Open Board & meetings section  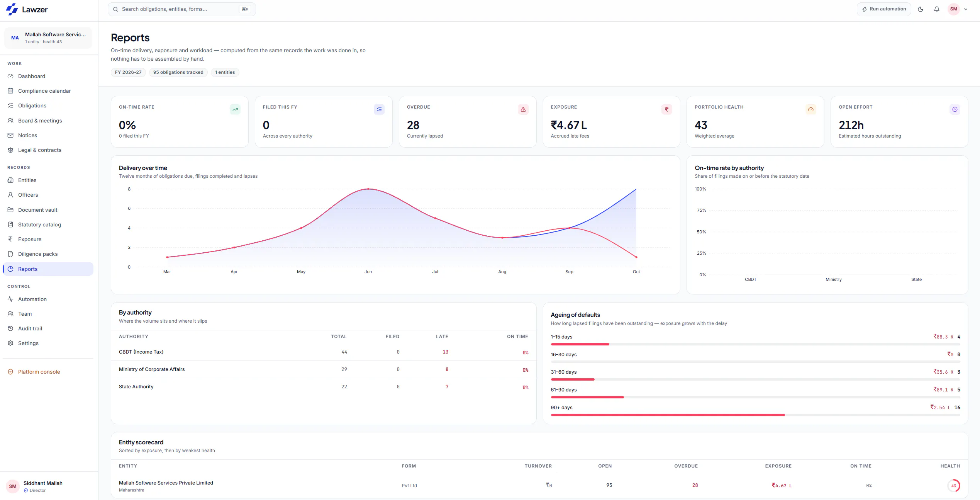point(48,121)
